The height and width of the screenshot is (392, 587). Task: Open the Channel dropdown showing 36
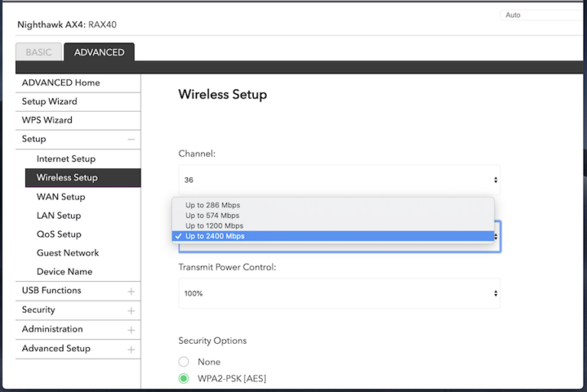(x=339, y=180)
